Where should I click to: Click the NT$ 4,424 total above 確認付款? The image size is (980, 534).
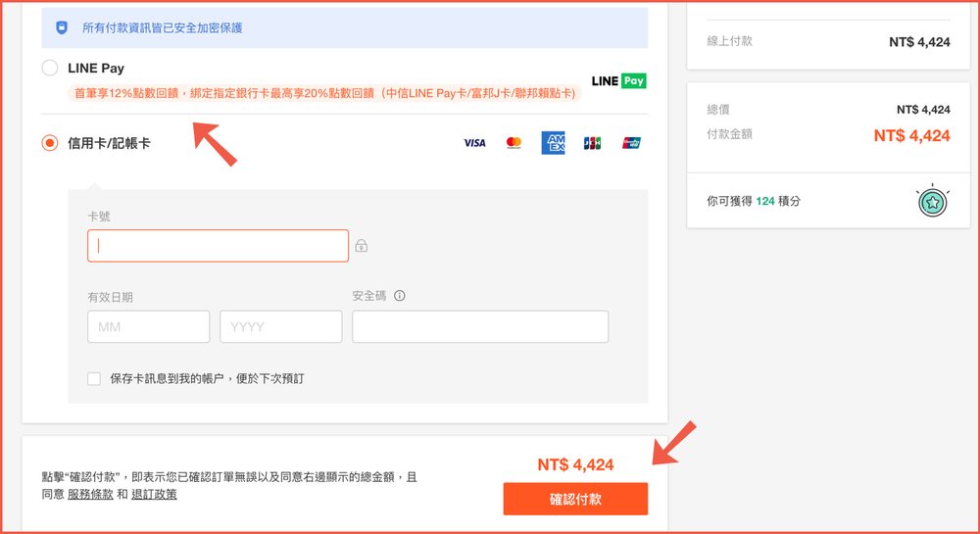pos(575,464)
